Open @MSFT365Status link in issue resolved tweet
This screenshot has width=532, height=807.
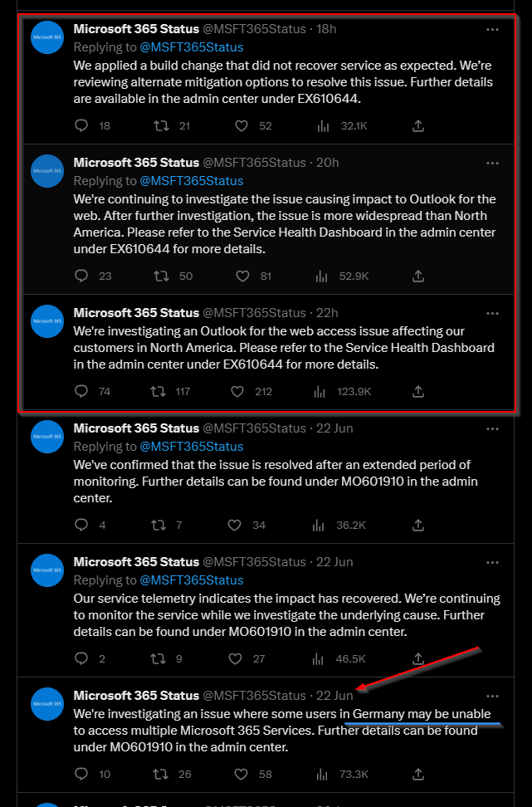191,447
